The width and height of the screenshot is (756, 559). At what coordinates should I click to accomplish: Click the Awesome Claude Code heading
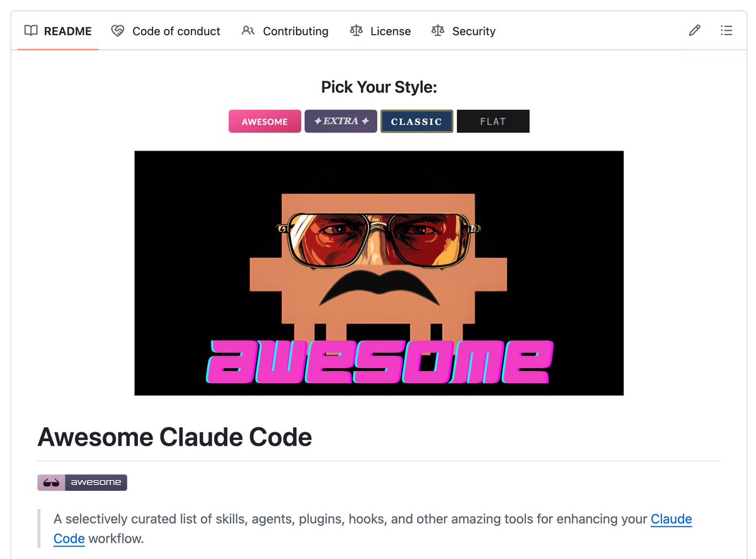click(x=175, y=437)
